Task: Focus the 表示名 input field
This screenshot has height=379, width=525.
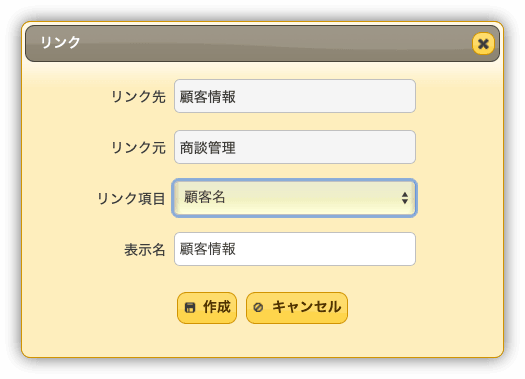Action: point(295,249)
